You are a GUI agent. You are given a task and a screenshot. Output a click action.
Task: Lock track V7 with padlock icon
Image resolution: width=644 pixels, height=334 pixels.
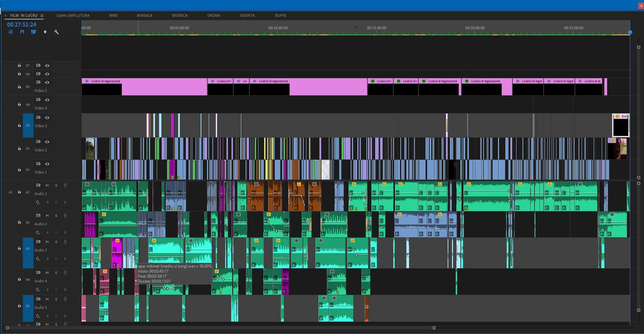(19, 66)
